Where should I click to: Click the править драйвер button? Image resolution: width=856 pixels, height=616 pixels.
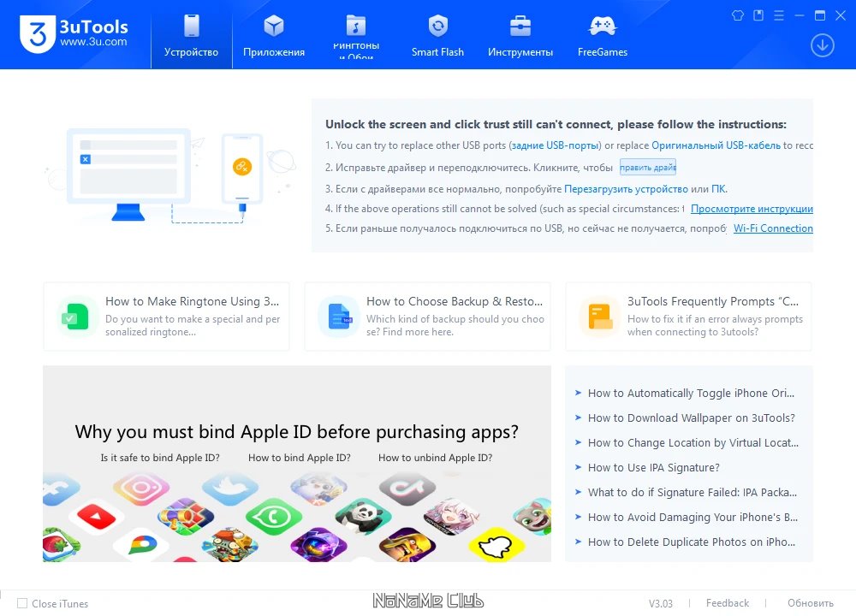648,167
